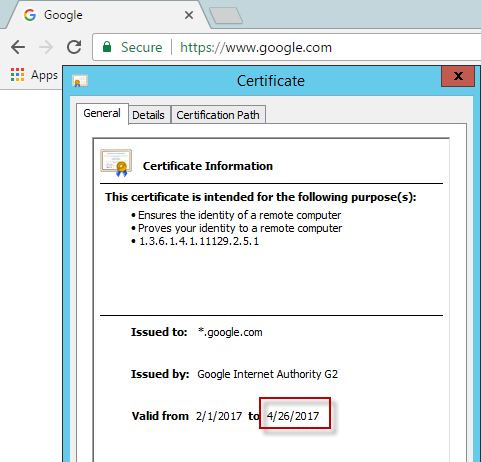Open the Apps grid shortcut

click(17, 75)
